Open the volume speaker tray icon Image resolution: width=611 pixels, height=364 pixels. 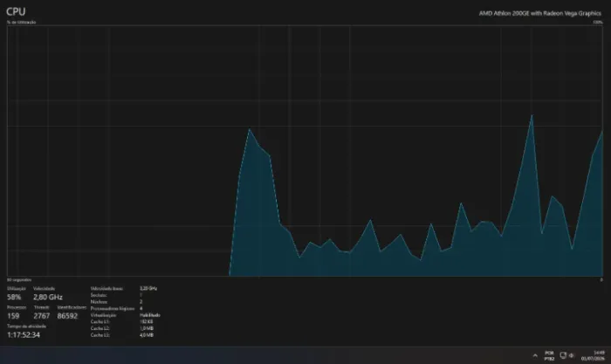pos(572,355)
